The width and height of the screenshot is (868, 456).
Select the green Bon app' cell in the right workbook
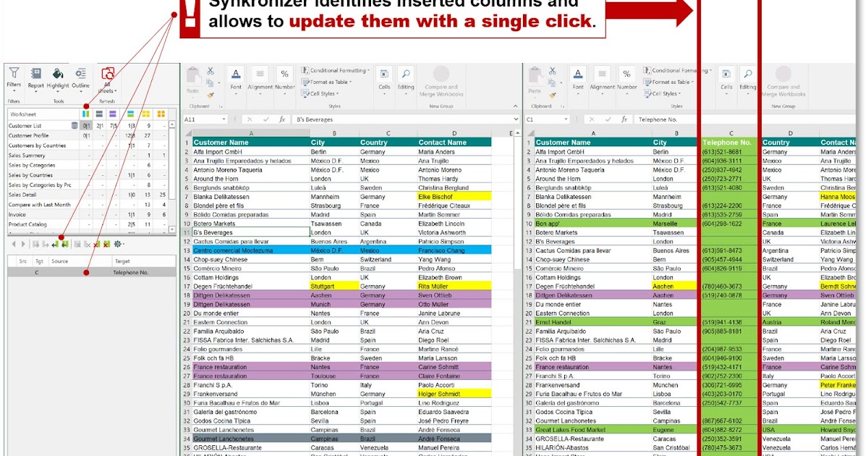click(x=592, y=224)
